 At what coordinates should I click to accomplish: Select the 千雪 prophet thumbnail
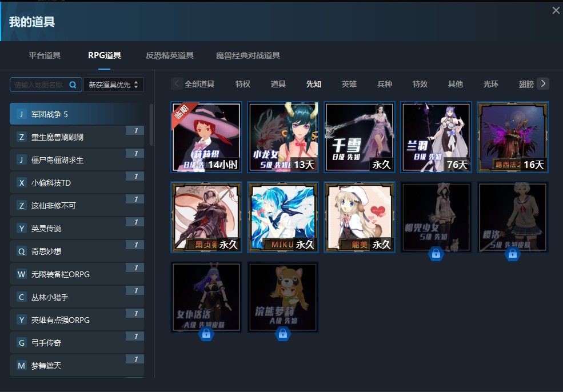pyautogui.click(x=360, y=137)
